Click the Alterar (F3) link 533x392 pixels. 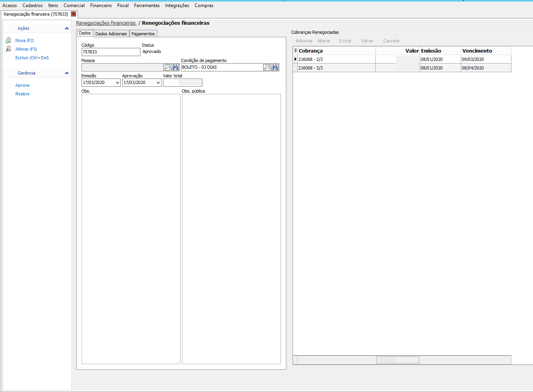tap(26, 49)
